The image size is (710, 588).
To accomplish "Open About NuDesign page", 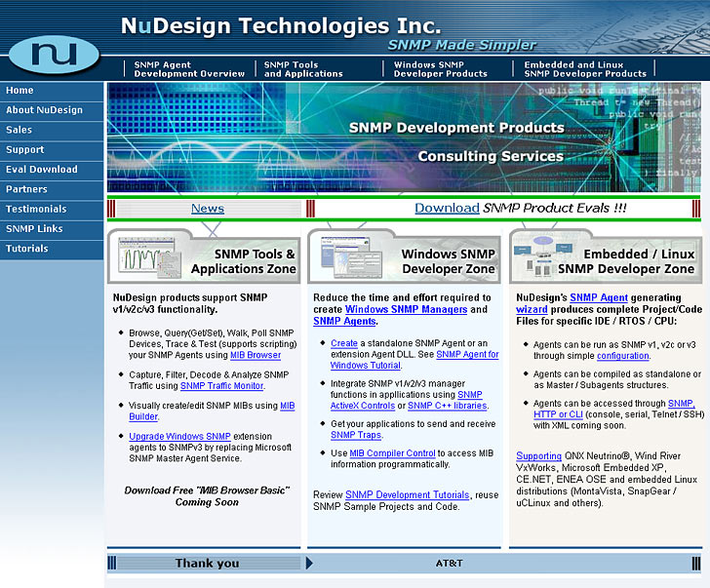I will [x=52, y=110].
